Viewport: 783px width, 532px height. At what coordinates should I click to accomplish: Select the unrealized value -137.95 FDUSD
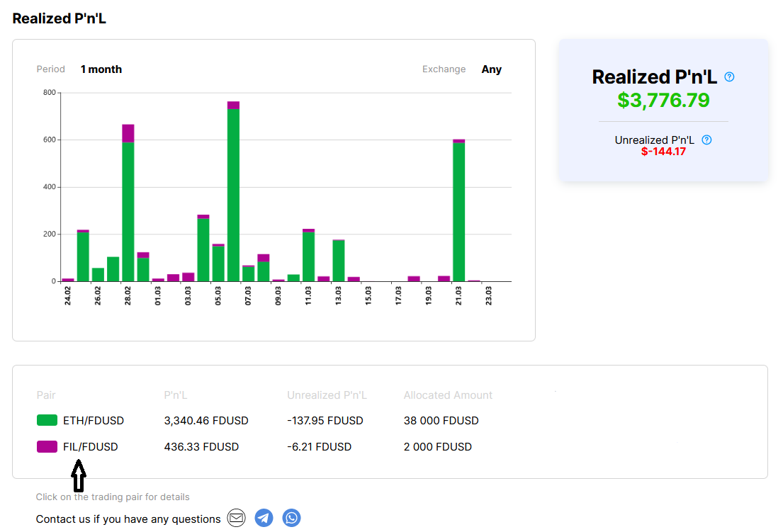point(325,421)
